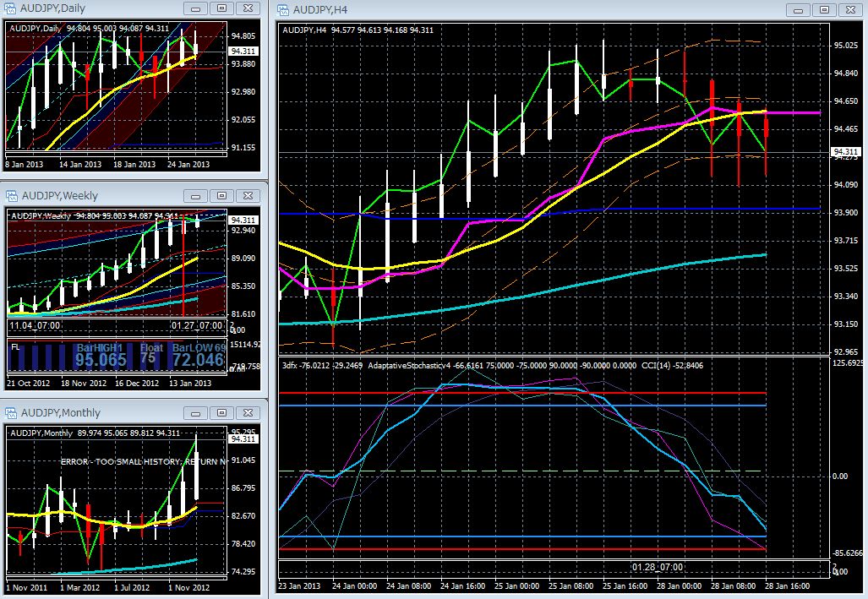Click the 92.965 price axis label in H4
868x599 pixels.
click(x=846, y=352)
